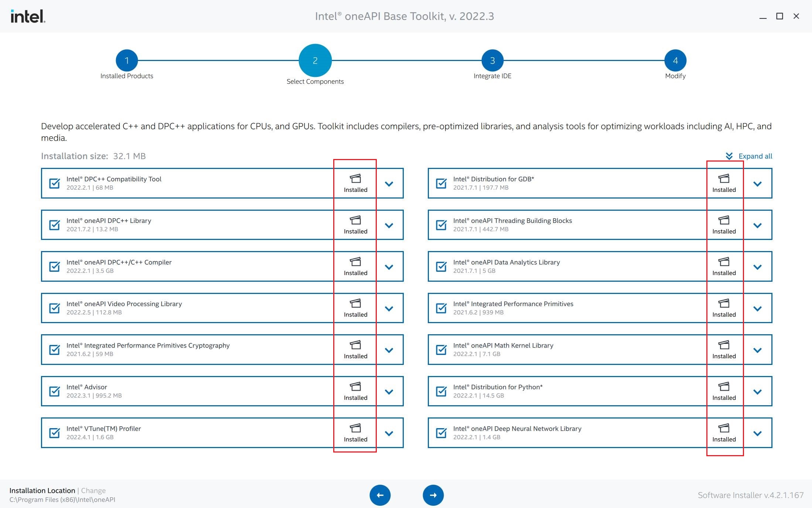Expand oneAPI Deep Neural Network Library details

757,433
